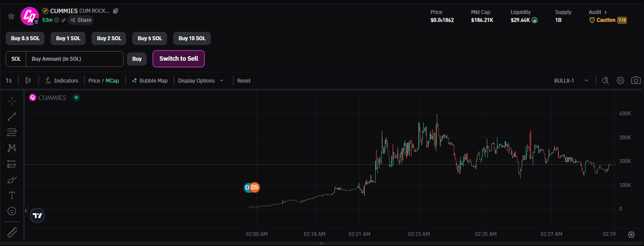Change the candlestick chart type
This screenshot has width=644, height=246.
[28, 81]
